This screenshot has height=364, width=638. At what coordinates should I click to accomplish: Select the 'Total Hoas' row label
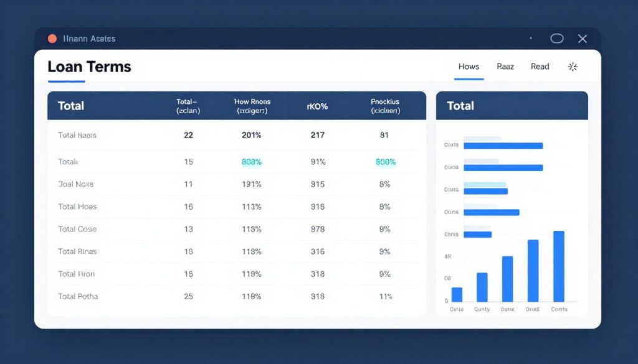77,207
